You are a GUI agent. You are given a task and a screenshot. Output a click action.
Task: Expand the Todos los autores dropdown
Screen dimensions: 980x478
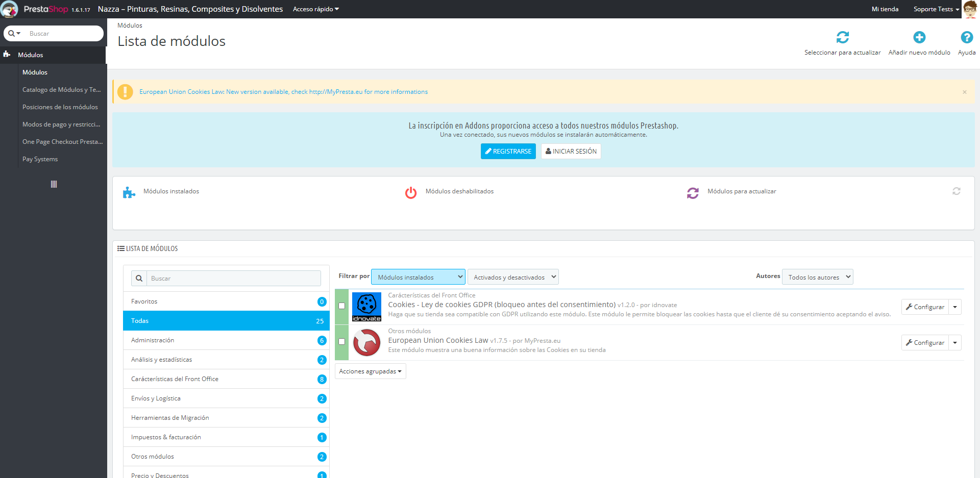pyautogui.click(x=817, y=277)
